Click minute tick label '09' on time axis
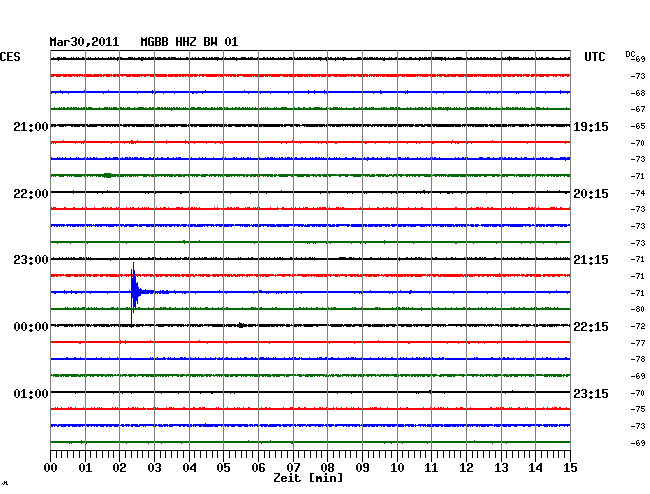650x494 pixels. click(362, 468)
